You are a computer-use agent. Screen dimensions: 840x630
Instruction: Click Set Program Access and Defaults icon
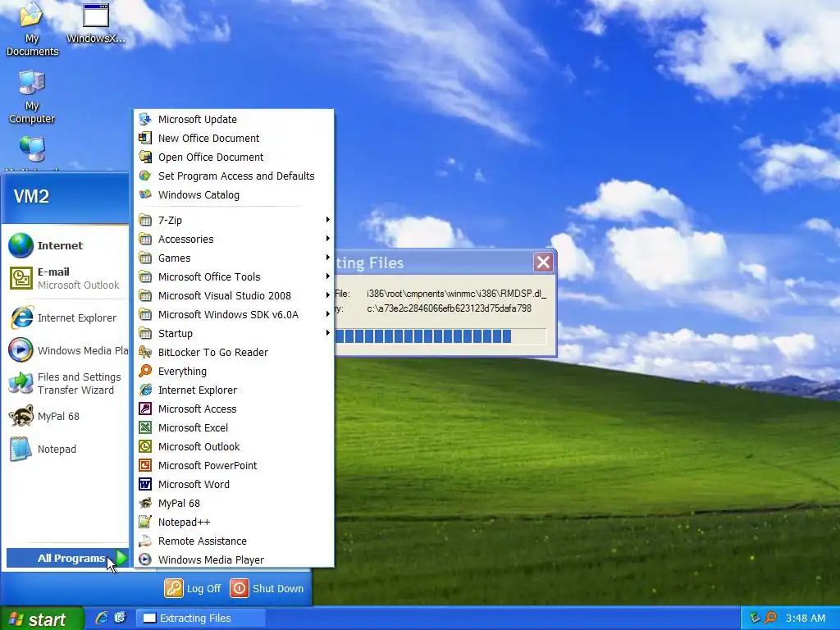(x=145, y=176)
